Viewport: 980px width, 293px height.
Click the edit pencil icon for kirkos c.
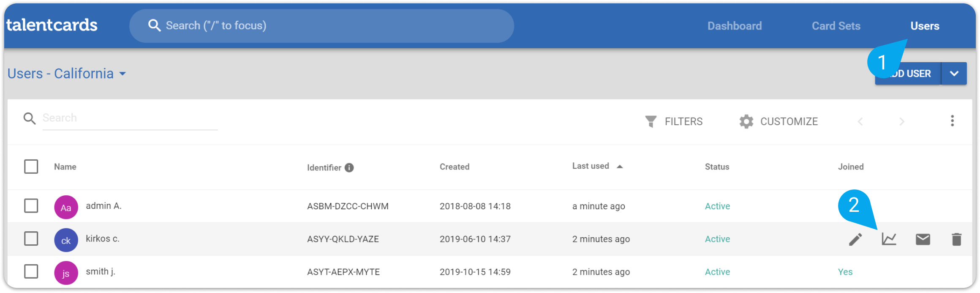click(855, 239)
